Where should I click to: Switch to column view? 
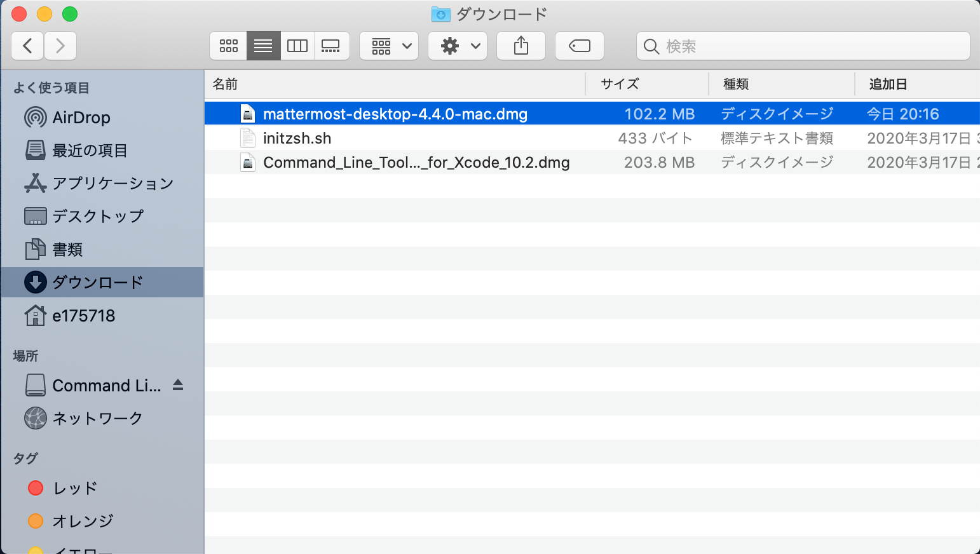[297, 46]
